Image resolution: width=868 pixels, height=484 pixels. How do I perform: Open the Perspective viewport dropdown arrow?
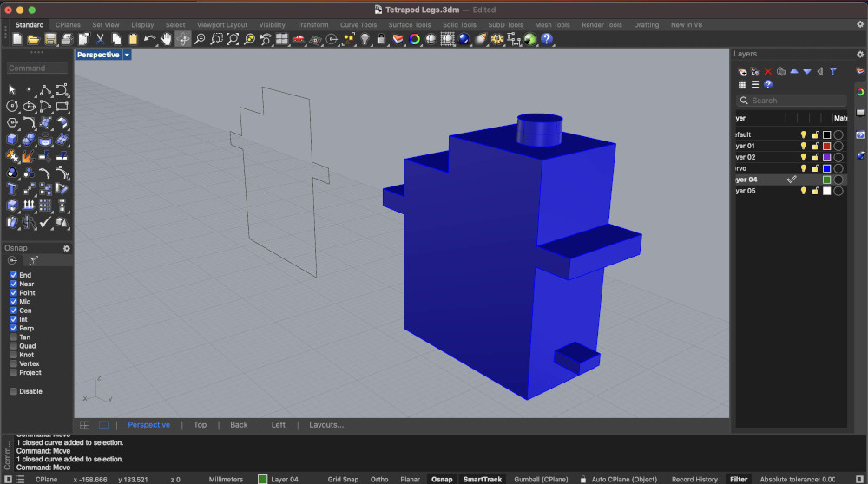(x=127, y=55)
